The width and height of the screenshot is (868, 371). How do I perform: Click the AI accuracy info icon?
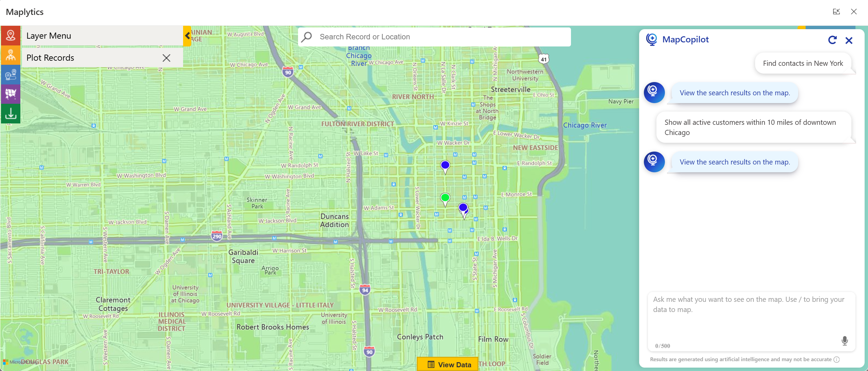pos(837,359)
